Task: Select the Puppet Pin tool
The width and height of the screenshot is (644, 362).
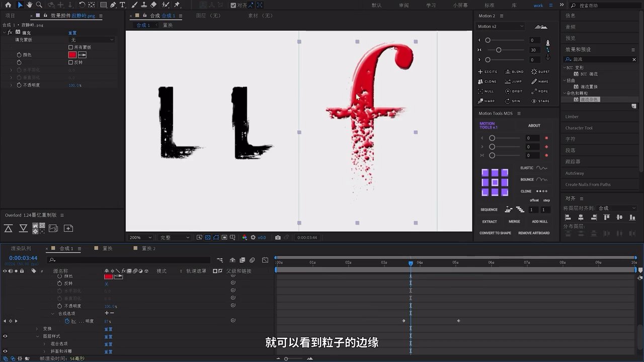Action: pyautogui.click(x=177, y=5)
